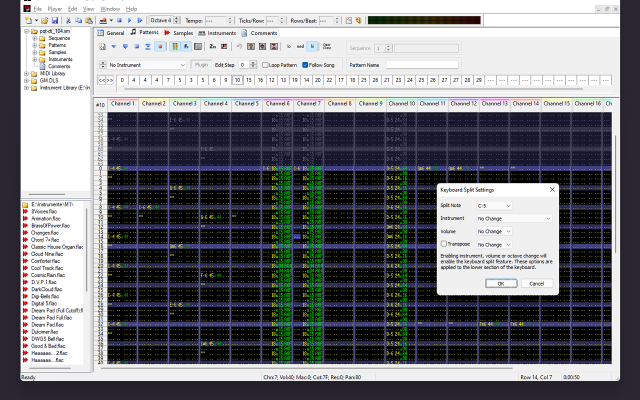640x400 pixels.
Task: Expand the MIDI Library tree node
Action: 27,74
